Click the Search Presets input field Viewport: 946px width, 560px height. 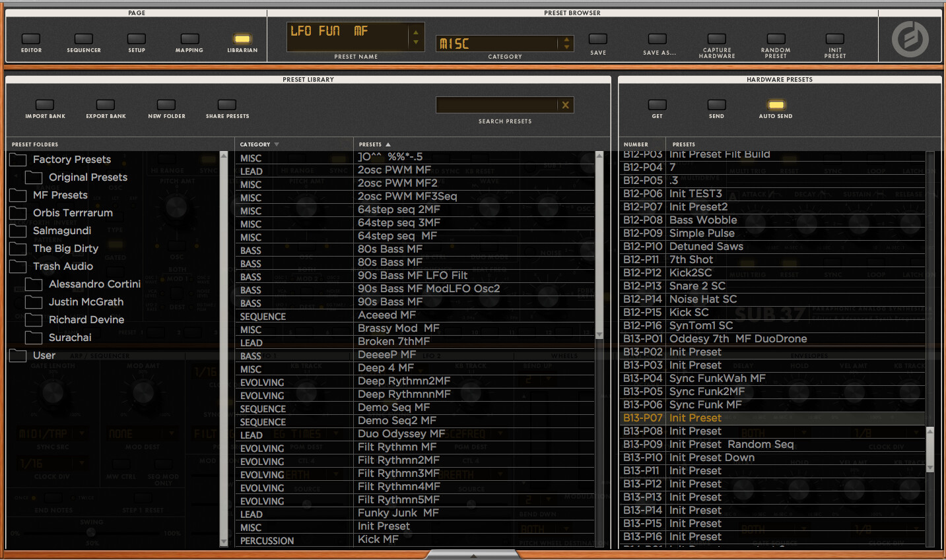click(x=496, y=105)
